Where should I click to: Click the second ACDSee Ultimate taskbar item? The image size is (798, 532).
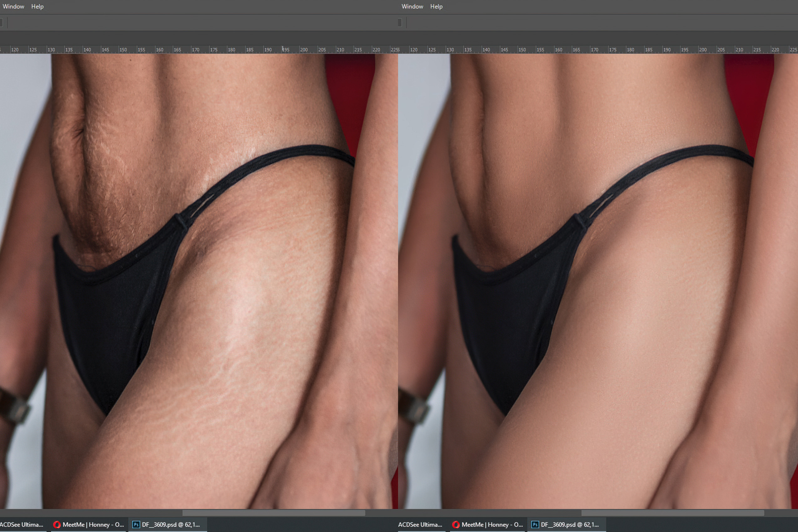coord(421,524)
